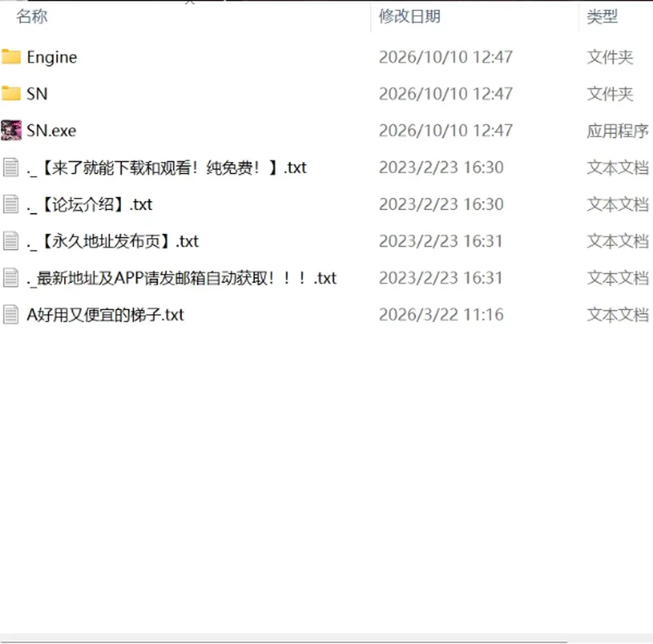Click icon of 来了就能下载和观看 text file
Screen dimensions: 653x644
pos(11,167)
